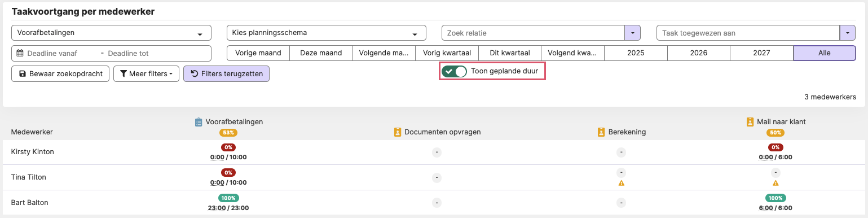Click the clipboard icon next to Voorafbetalingen header
The height and width of the screenshot is (218, 868).
pyautogui.click(x=199, y=121)
